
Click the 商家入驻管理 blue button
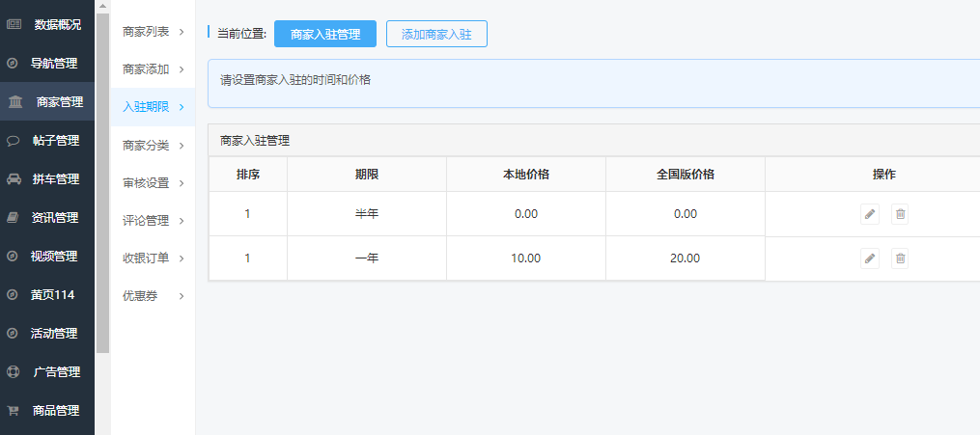pos(325,34)
